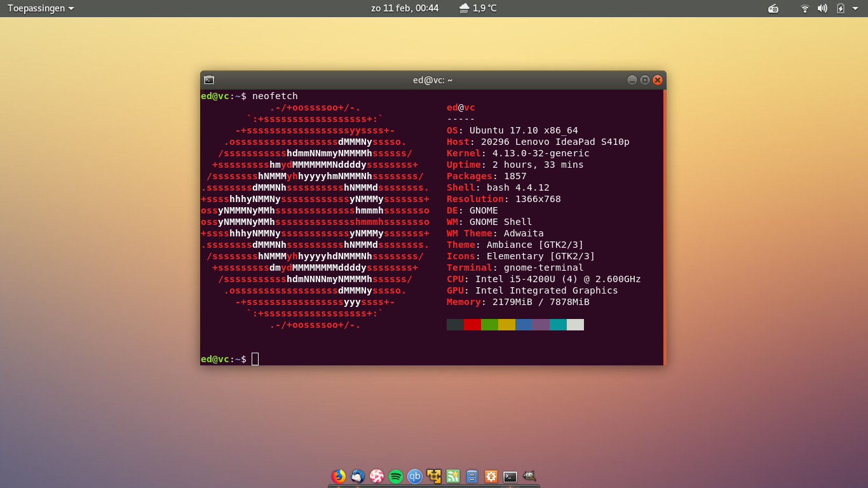
Task: Launch Firefox from the dock
Action: point(339,476)
